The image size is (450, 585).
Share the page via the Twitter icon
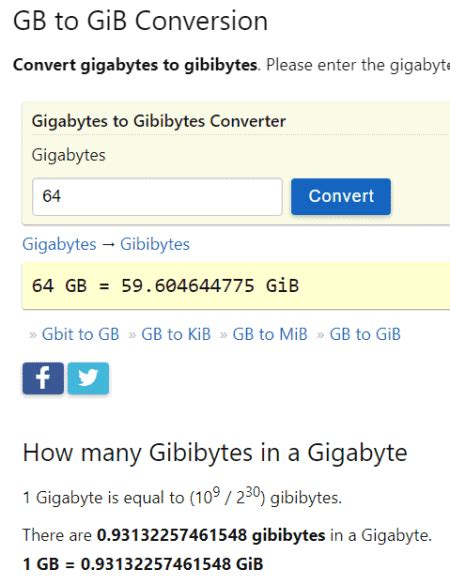coord(88,378)
